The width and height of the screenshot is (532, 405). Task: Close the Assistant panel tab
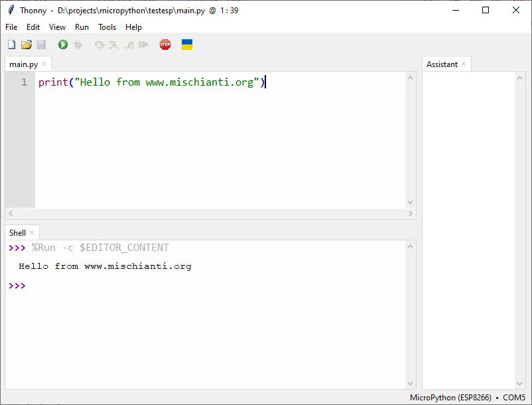point(464,64)
